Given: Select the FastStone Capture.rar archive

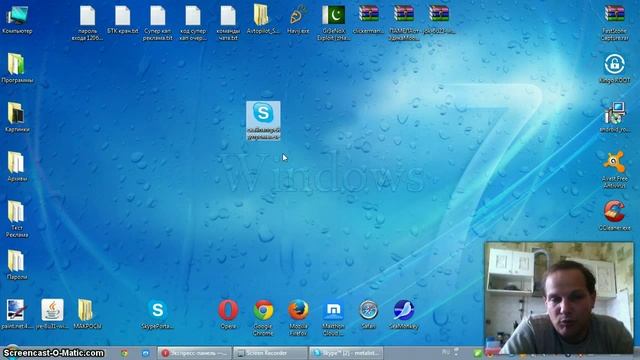Looking at the screenshot, I should pyautogui.click(x=614, y=23).
